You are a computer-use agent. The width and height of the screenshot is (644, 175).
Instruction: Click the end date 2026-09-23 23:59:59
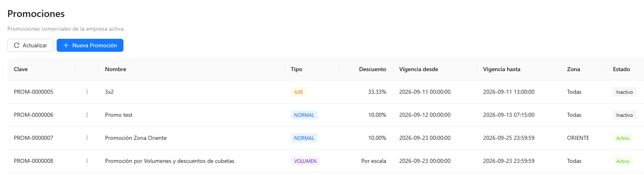[508, 161]
